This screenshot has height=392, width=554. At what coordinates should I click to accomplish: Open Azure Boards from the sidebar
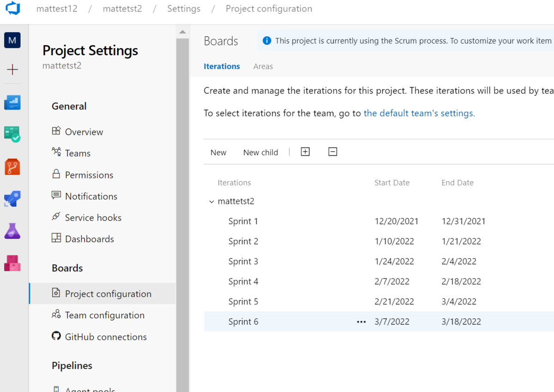point(12,134)
